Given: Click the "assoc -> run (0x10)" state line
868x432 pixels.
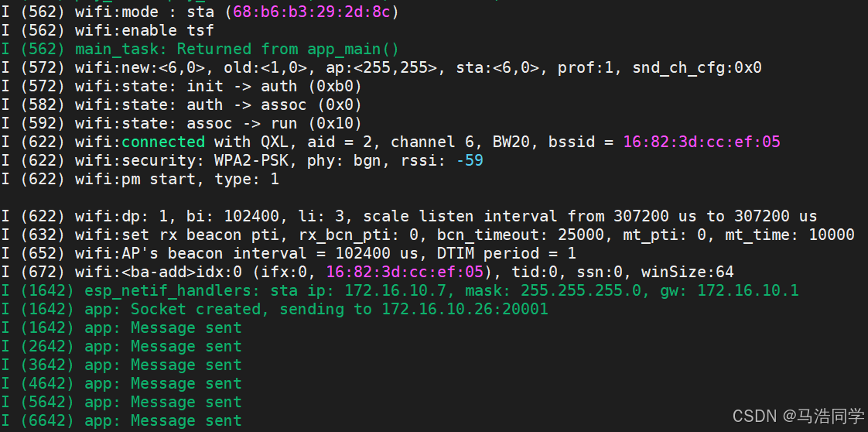Looking at the screenshot, I should [x=181, y=124].
